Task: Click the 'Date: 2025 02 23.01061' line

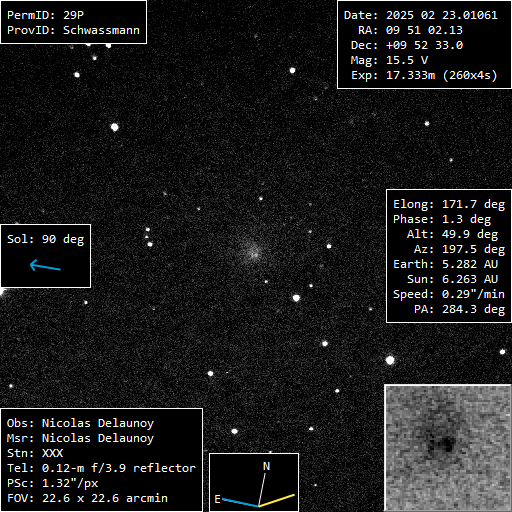Action: click(x=421, y=15)
